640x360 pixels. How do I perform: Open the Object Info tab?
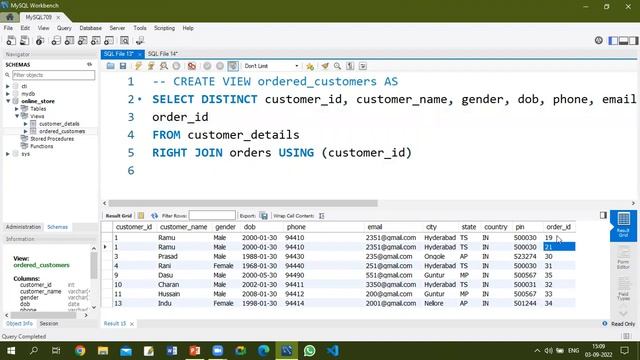[x=19, y=323]
